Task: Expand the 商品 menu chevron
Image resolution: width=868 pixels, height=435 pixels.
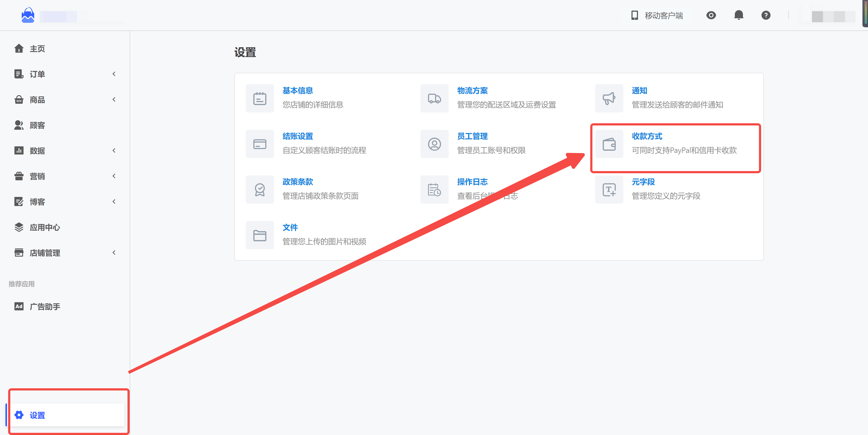Action: point(114,99)
